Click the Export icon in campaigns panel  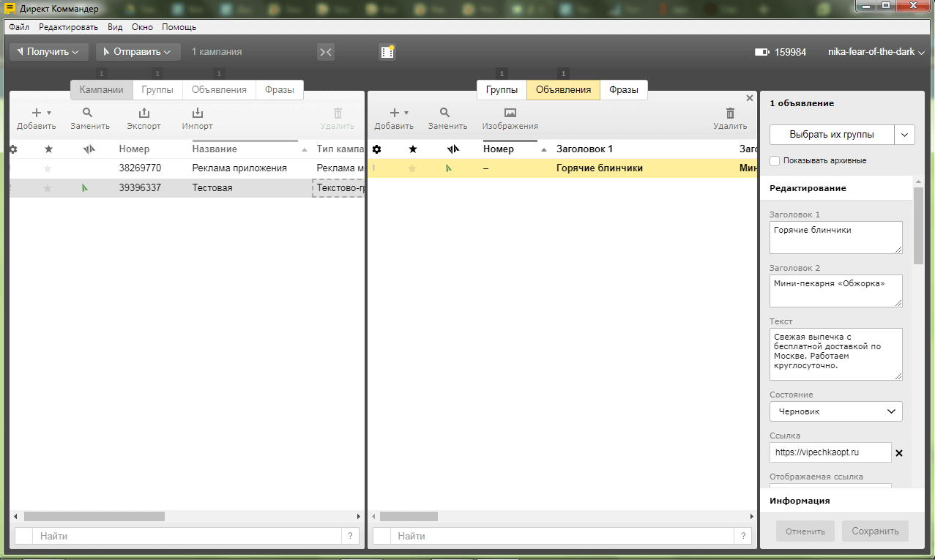point(144,113)
